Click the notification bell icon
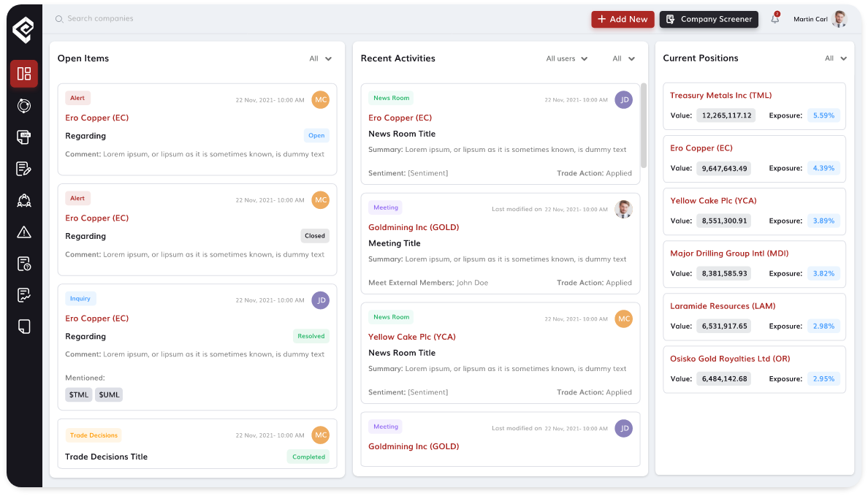 click(x=775, y=20)
